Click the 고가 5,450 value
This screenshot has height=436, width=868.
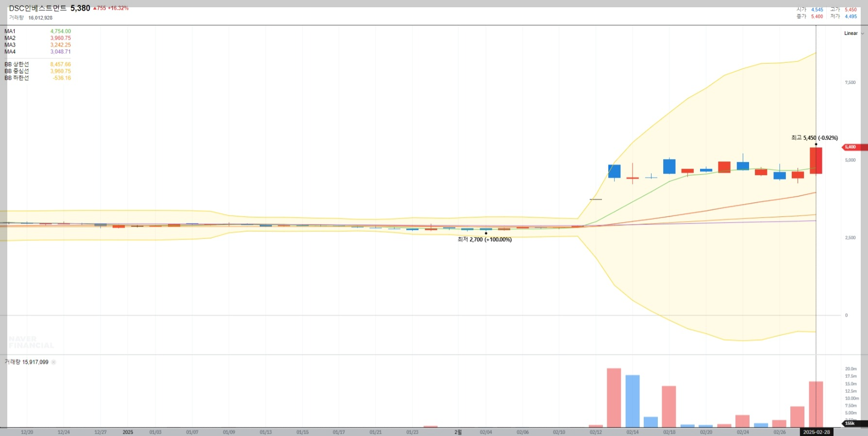851,10
